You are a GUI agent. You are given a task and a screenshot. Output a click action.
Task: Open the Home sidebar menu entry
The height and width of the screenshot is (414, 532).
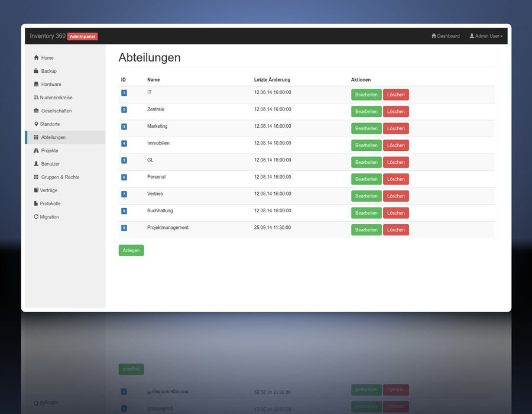point(65,58)
